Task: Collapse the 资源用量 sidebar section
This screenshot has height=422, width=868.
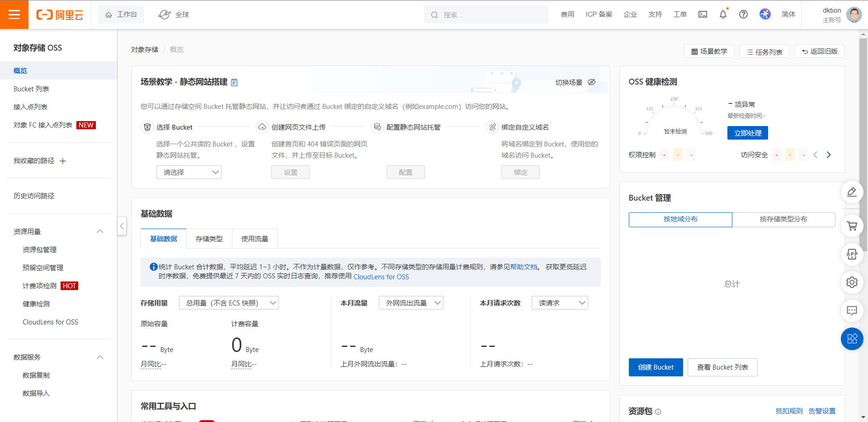Action: [x=100, y=231]
